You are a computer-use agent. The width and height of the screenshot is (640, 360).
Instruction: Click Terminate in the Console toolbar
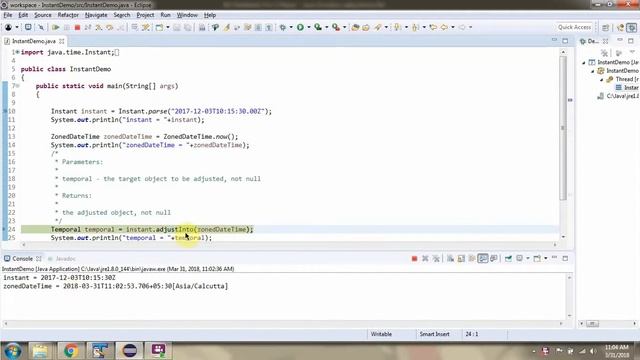point(414,258)
